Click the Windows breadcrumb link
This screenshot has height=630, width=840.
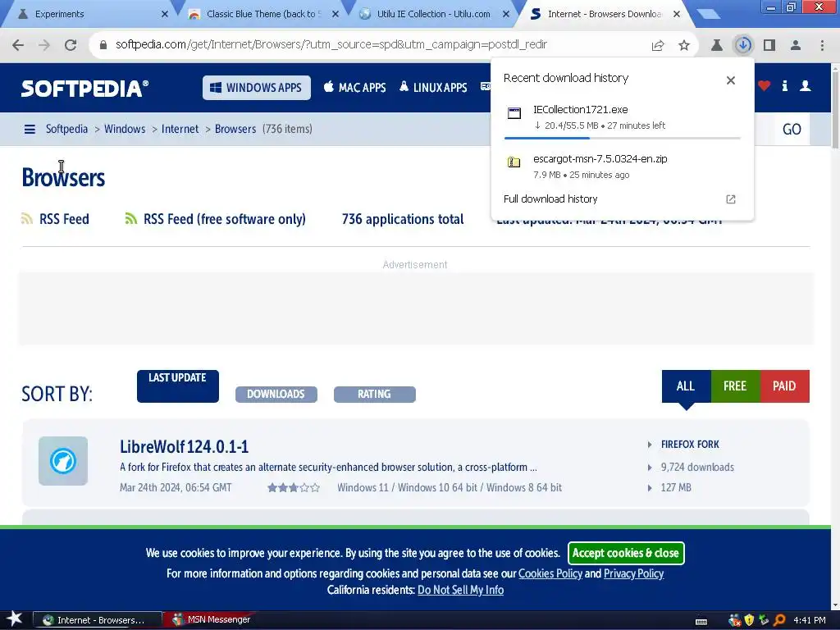(125, 129)
